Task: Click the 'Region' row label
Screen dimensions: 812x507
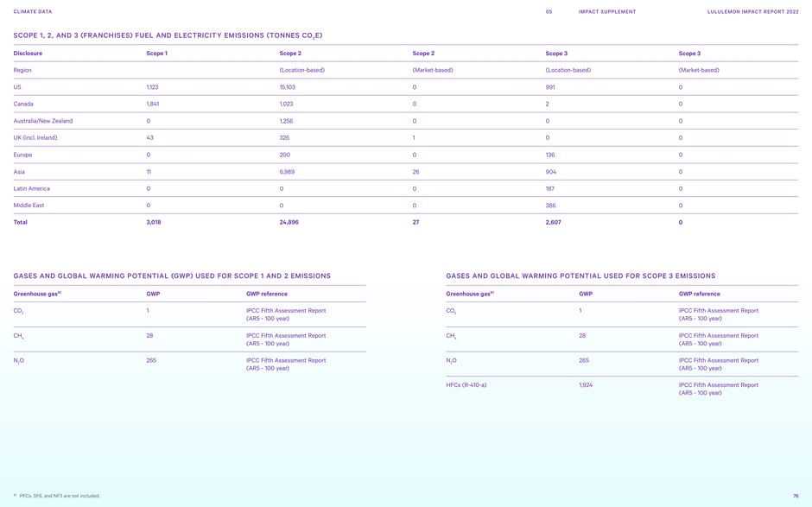Action: [x=22, y=71]
